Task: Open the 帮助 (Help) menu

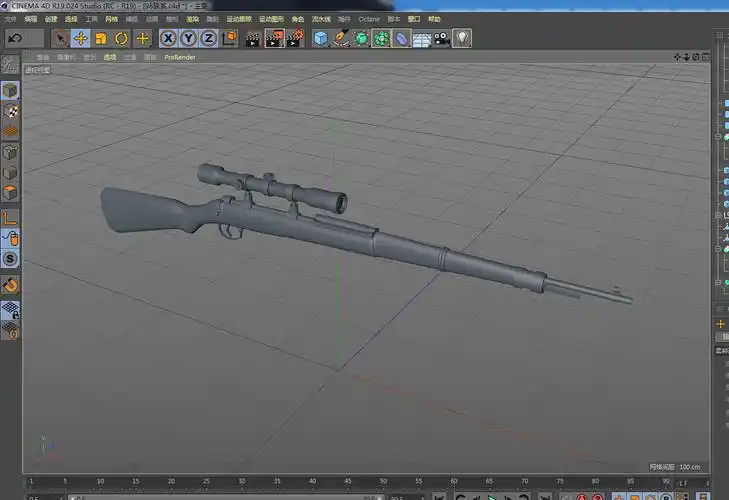Action: point(433,19)
